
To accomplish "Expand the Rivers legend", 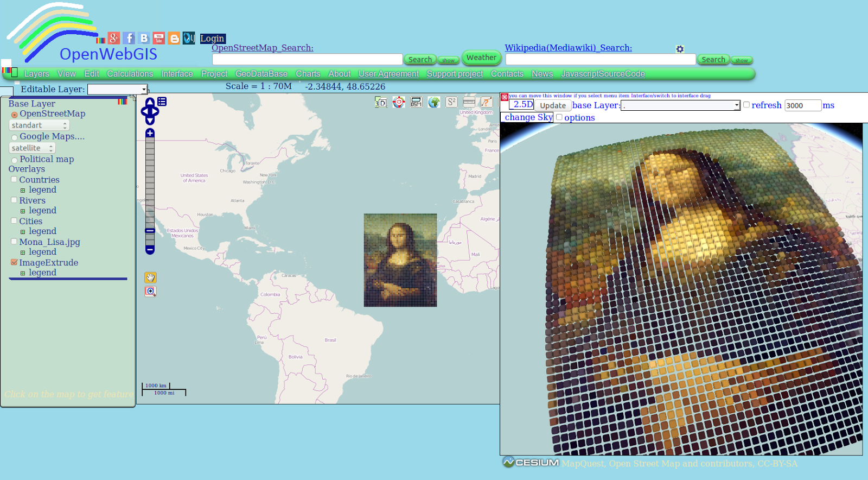I will 23,211.
